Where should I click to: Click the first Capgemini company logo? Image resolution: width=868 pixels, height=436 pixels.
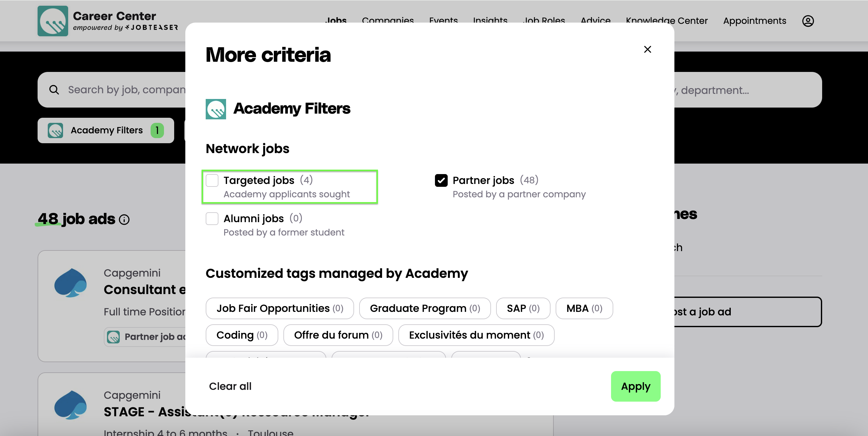(x=70, y=283)
